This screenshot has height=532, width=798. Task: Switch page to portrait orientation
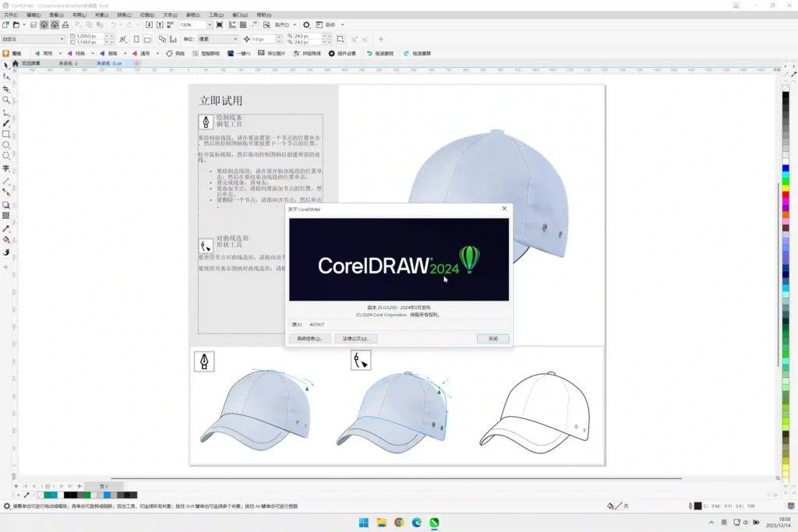[136, 39]
